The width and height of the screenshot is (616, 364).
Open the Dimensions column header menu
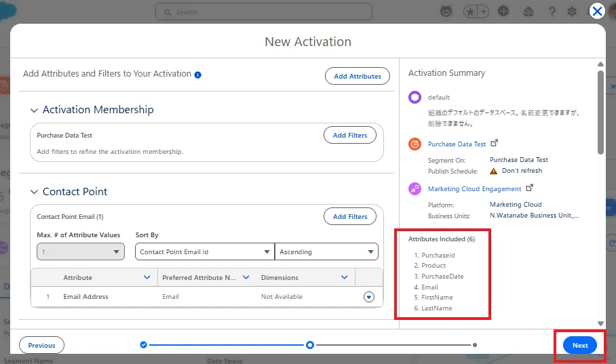[x=344, y=277]
